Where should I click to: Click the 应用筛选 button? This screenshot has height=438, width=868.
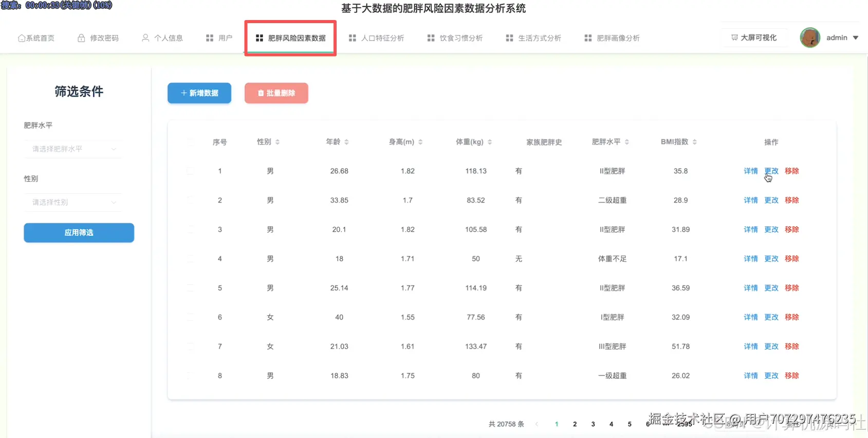click(x=79, y=233)
